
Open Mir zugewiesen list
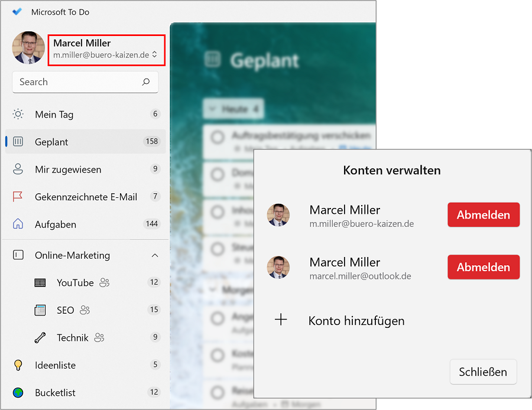85,169
